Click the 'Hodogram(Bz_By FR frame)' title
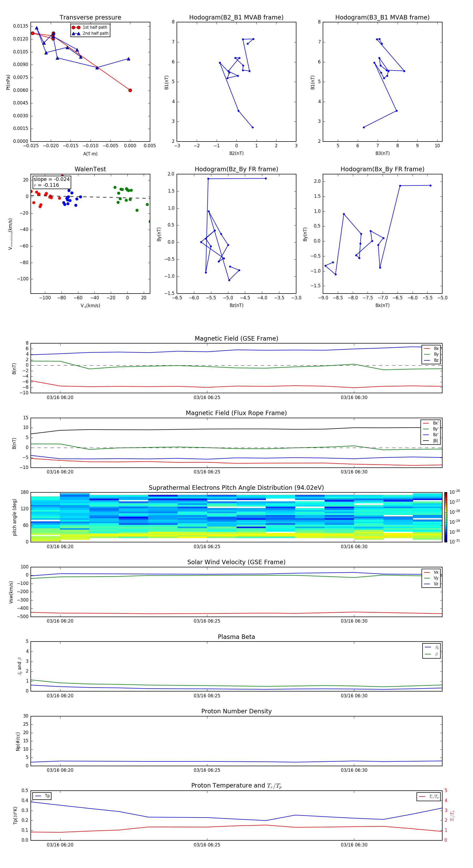Screen dimensions: 473x868 [236, 169]
